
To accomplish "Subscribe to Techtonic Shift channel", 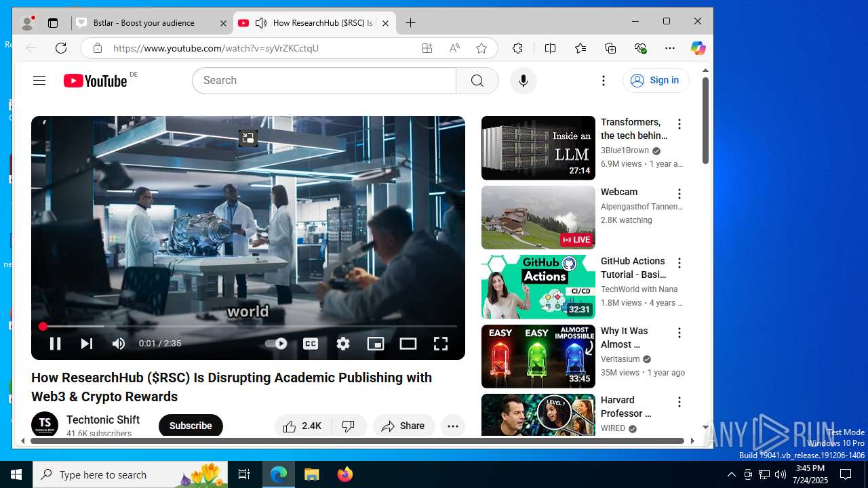I will coord(191,426).
